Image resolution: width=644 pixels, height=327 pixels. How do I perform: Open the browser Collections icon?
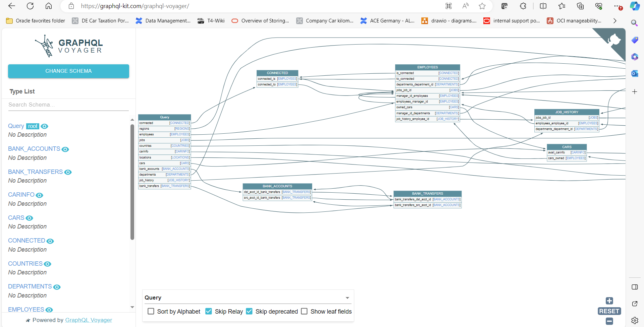(580, 6)
